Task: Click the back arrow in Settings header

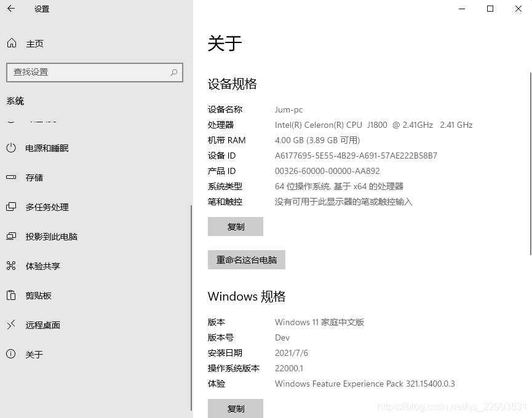Action: point(11,9)
